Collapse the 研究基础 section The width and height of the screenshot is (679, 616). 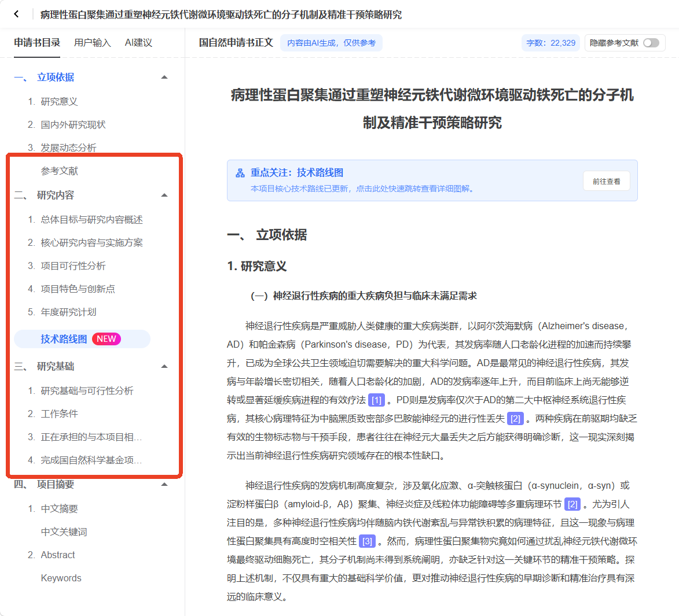pos(164,366)
